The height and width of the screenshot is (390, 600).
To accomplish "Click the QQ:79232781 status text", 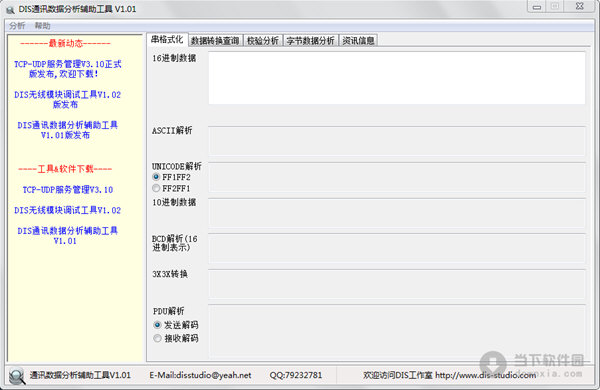I will [295, 375].
